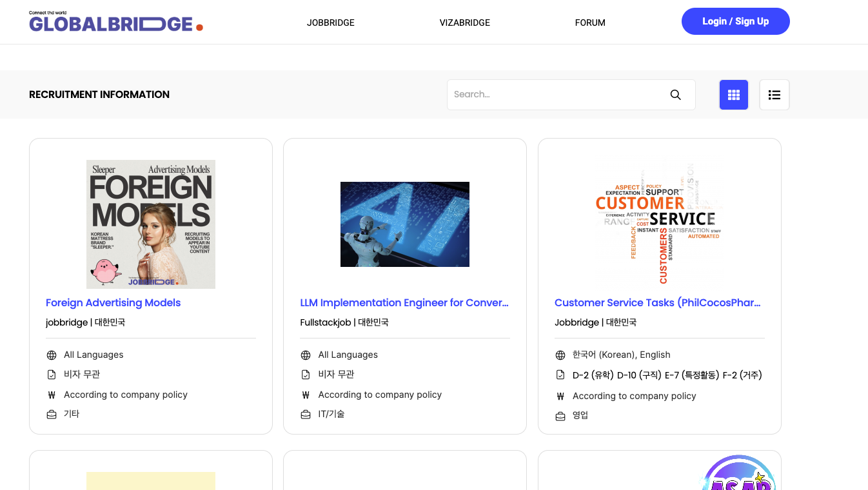Viewport: 868px width, 490px height.
Task: Click won salary icon on Foreign Advertising Models card
Action: (x=52, y=395)
